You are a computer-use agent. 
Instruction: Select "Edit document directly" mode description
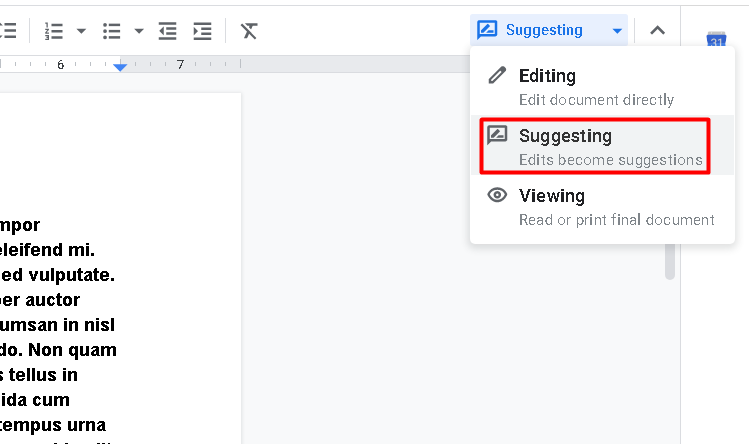tap(596, 100)
